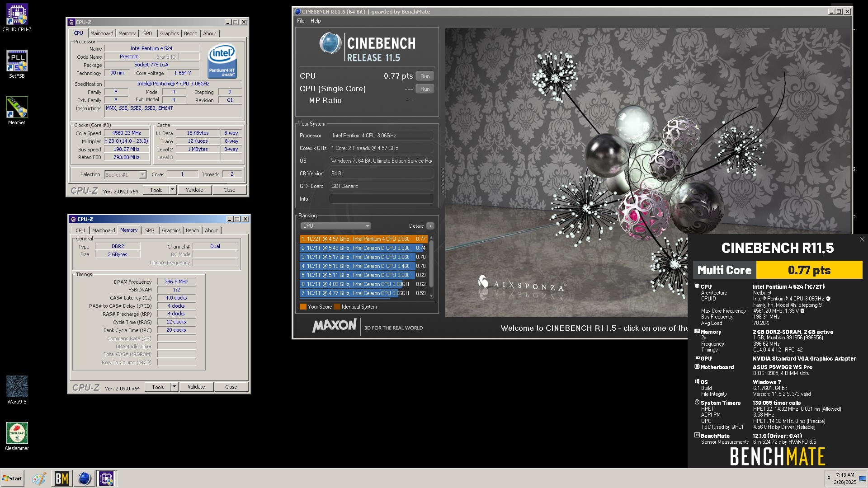Image resolution: width=868 pixels, height=488 pixels.
Task: Select ranking row Celeron D @ 5.17 GHz
Action: pos(363,257)
